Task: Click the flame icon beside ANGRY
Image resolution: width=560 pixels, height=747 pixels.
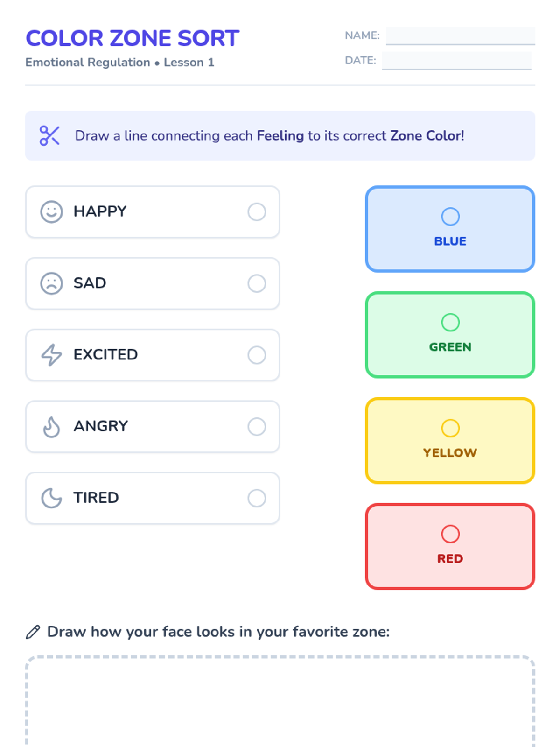Action: (x=51, y=427)
